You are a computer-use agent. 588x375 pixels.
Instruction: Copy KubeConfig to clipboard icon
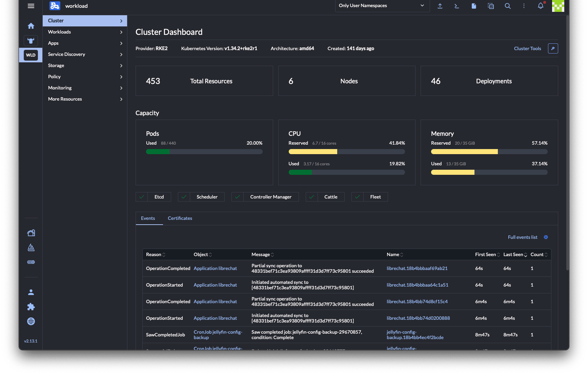coord(491,6)
